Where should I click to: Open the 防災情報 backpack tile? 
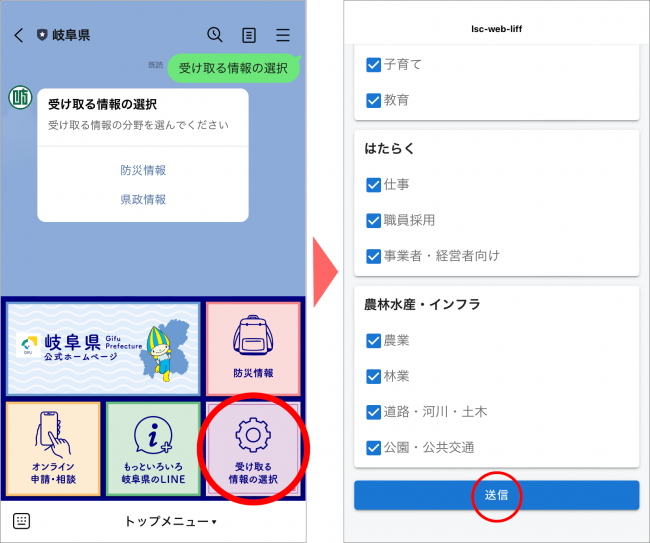(253, 349)
